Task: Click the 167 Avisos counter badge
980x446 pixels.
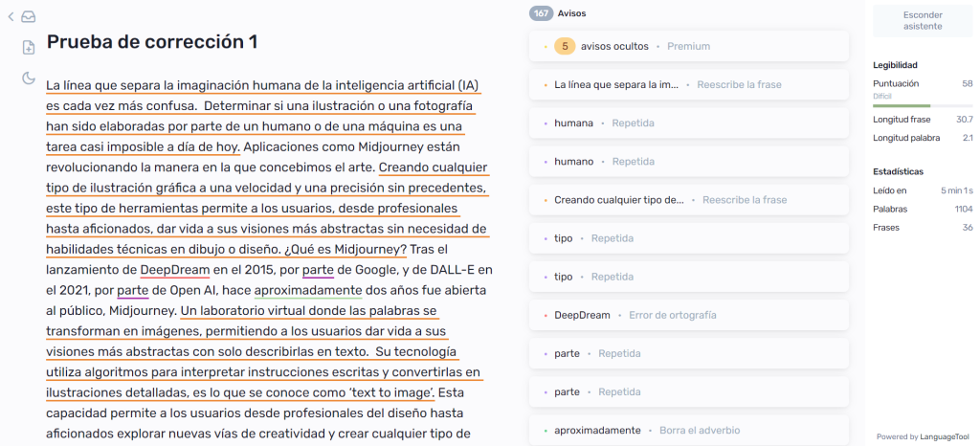Action: point(542,13)
